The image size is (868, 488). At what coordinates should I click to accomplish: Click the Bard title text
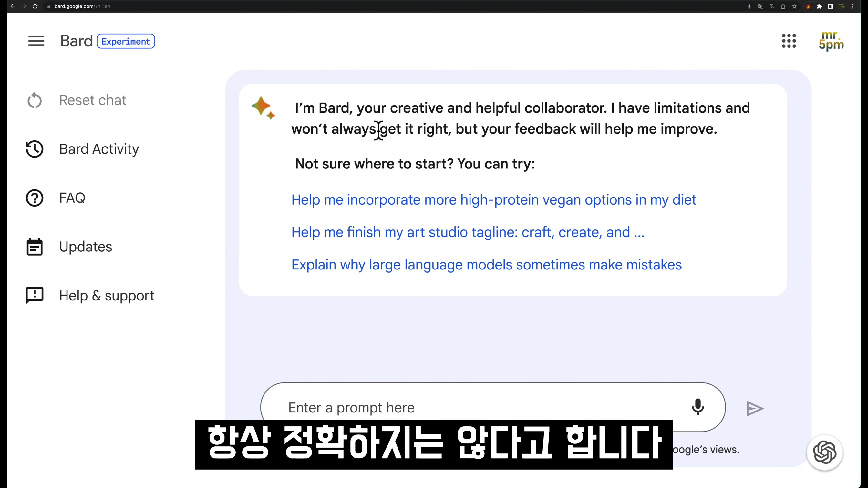coord(77,41)
